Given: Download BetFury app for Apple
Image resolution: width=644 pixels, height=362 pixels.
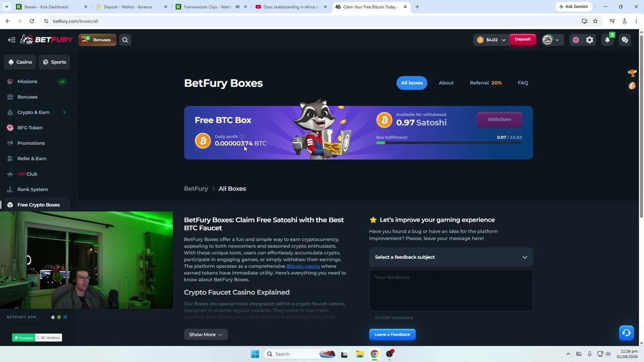Looking at the screenshot, I should (x=53, y=317).
